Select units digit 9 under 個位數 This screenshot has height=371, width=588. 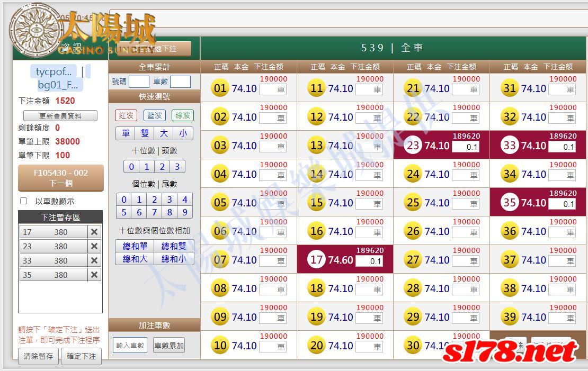(x=185, y=212)
